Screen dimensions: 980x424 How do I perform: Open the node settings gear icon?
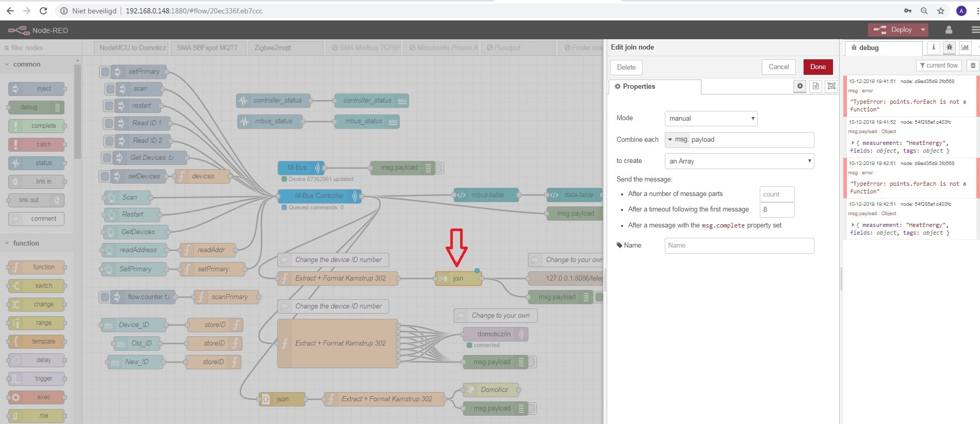tap(799, 86)
